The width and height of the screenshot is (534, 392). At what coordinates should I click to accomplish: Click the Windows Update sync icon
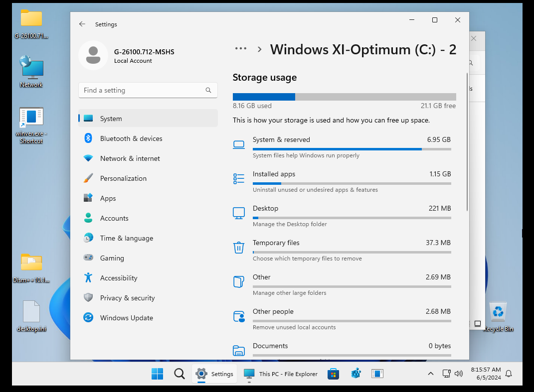click(88, 317)
